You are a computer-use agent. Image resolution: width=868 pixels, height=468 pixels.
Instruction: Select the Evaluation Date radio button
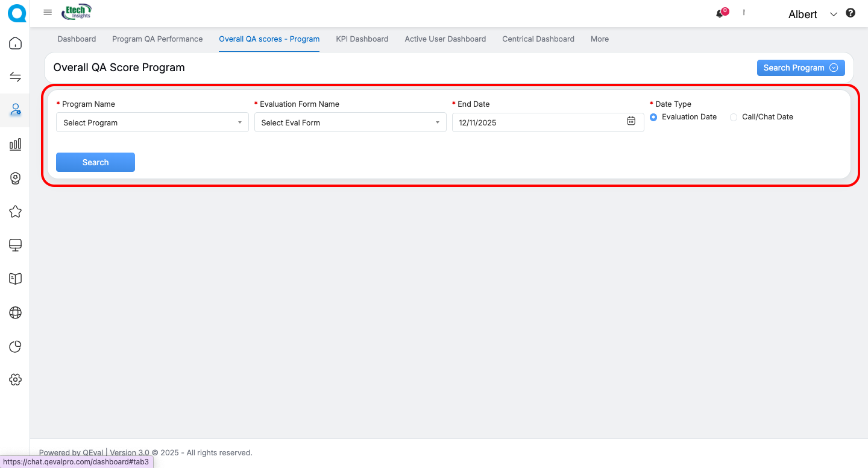[x=653, y=118]
